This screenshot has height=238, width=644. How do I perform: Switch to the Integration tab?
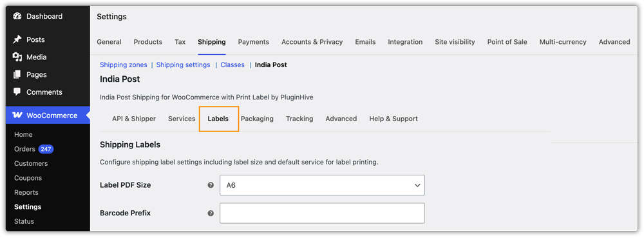click(x=405, y=42)
